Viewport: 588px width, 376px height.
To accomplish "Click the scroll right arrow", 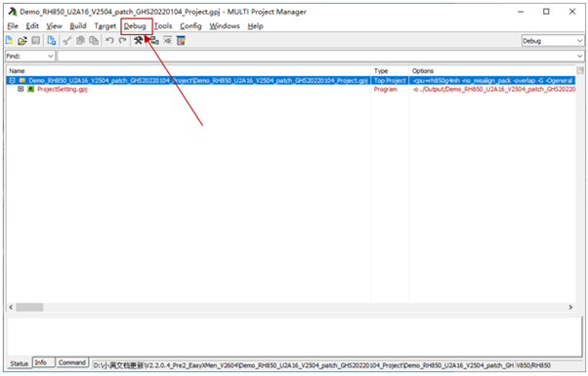I will [x=570, y=308].
